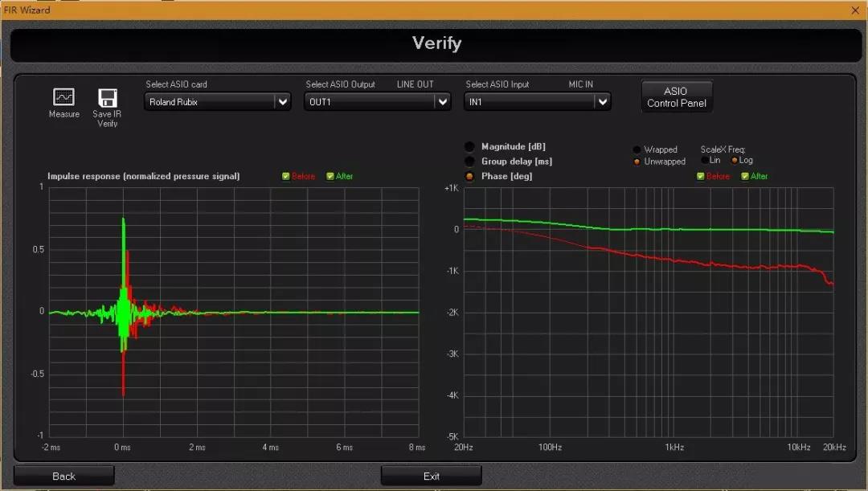Screen dimensions: 868x491
Task: Choose Unwrapped phase display
Action: tap(637, 162)
